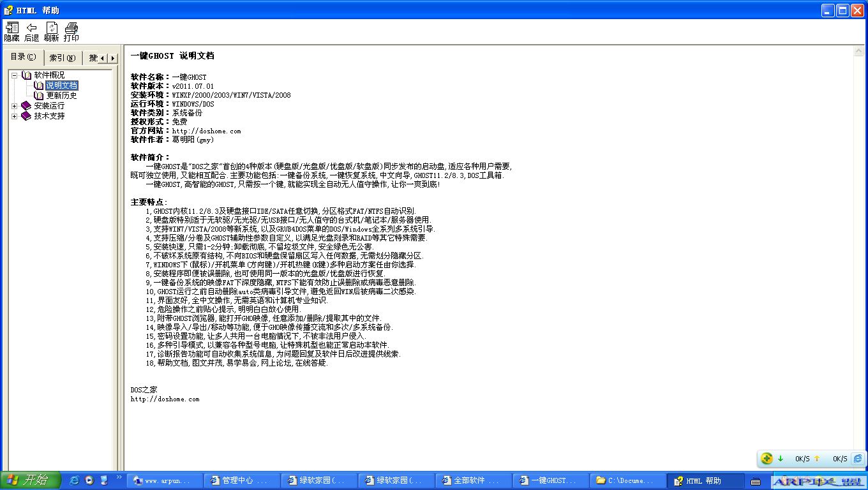This screenshot has width=868, height=490.
Task: Open the 更新历史 topic in tree
Action: click(61, 96)
